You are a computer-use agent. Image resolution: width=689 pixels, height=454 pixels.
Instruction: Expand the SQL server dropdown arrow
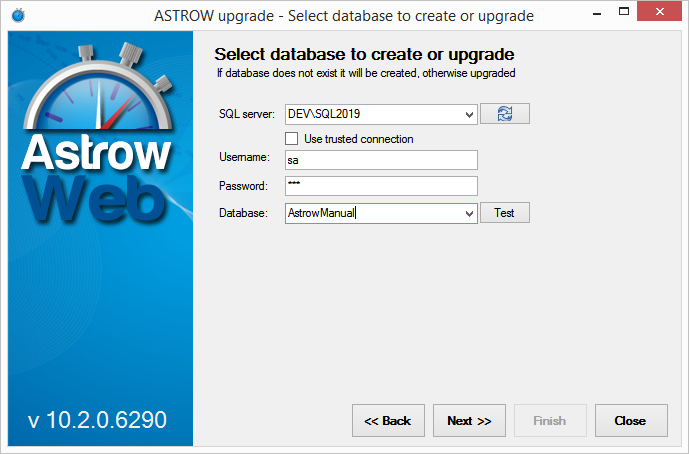tap(469, 114)
